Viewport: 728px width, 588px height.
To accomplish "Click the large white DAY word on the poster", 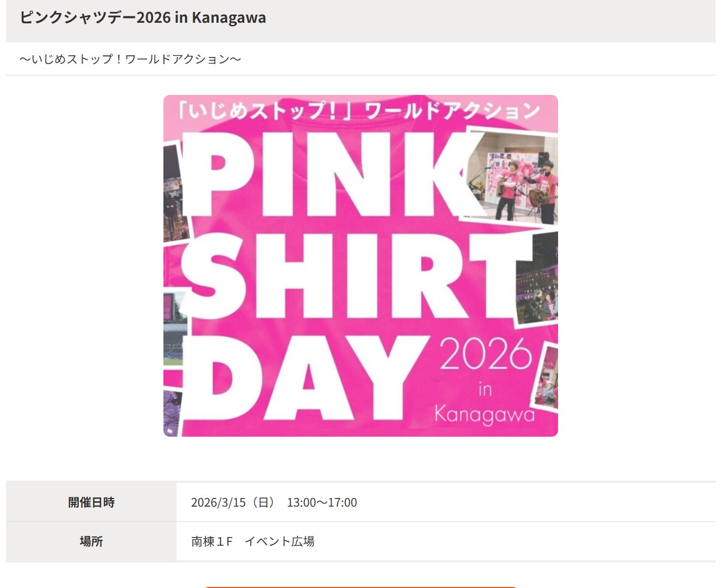I will [304, 378].
